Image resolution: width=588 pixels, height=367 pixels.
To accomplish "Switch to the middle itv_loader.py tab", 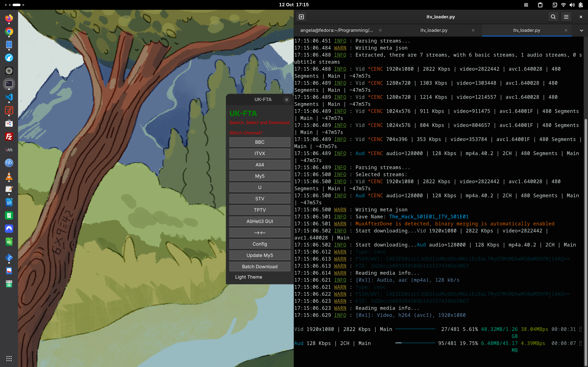I will (x=434, y=30).
